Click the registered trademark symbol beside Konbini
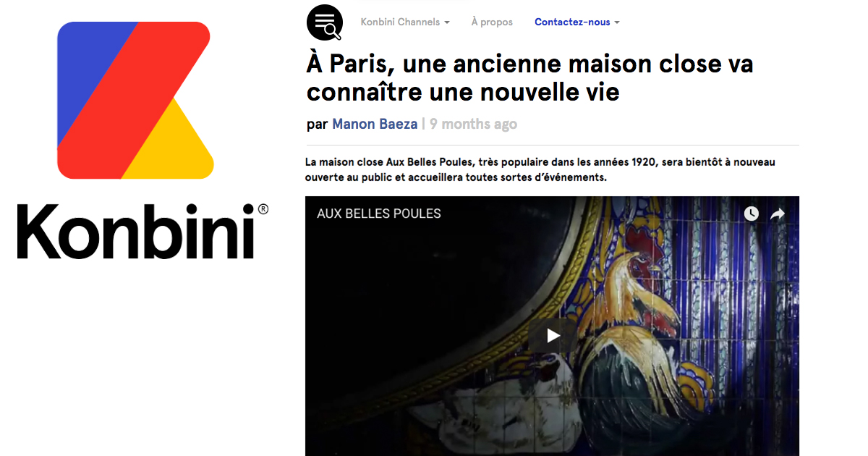Image resolution: width=868 pixels, height=456 pixels. click(x=263, y=209)
